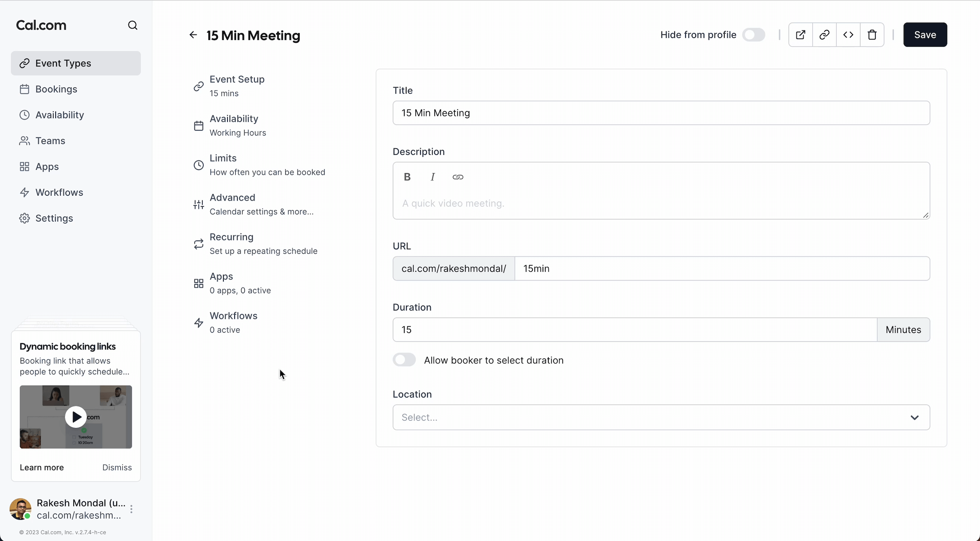Go to Bookings in sidebar
Image resolution: width=980 pixels, height=541 pixels.
[x=56, y=89]
